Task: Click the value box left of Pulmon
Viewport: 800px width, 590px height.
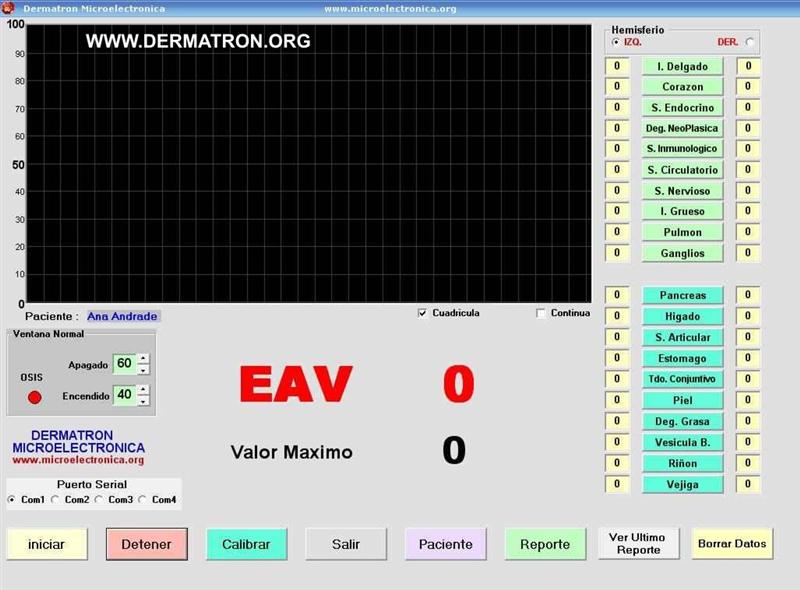Action: 617,232
